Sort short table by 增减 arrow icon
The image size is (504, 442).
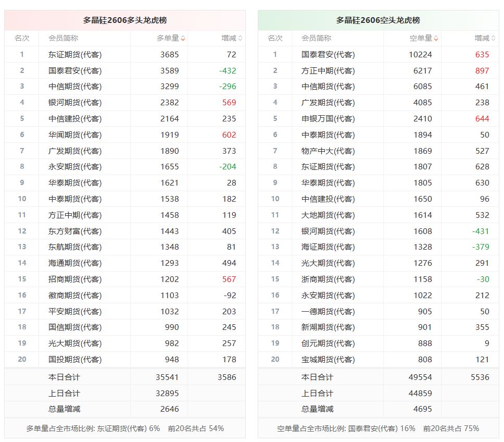click(x=493, y=38)
